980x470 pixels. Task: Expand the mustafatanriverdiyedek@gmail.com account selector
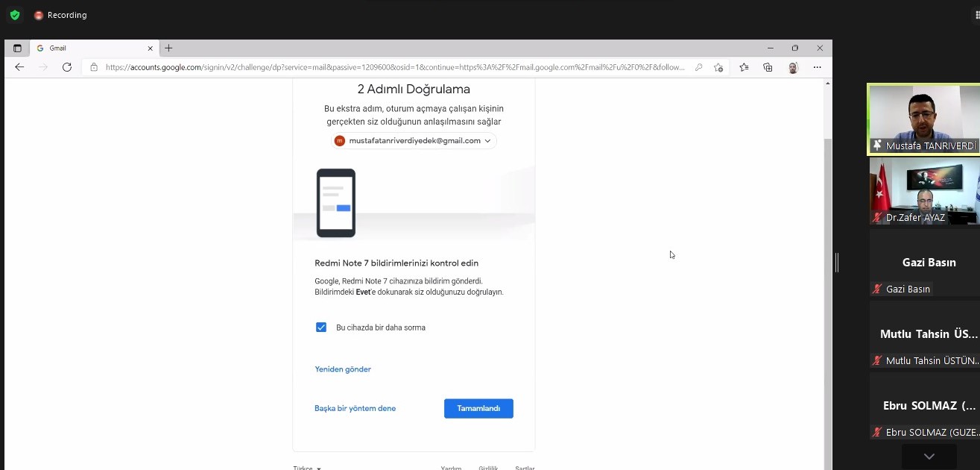(414, 140)
